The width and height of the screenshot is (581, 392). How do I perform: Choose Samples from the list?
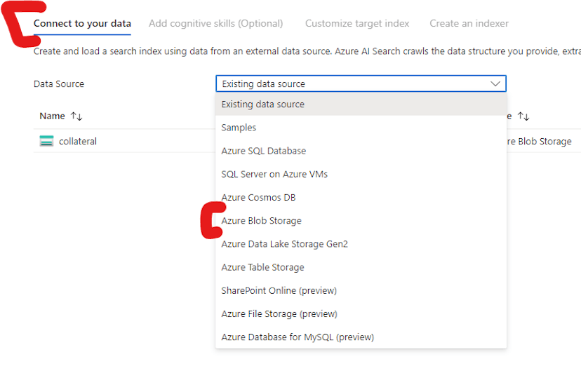pyautogui.click(x=239, y=128)
